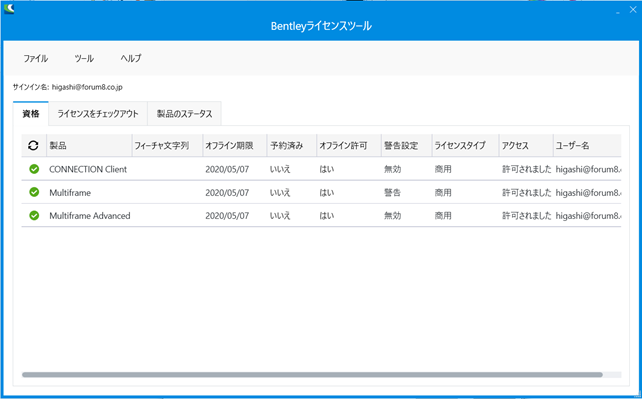Click the ライセンスタイプ column header
642x399 pixels.
pos(466,145)
